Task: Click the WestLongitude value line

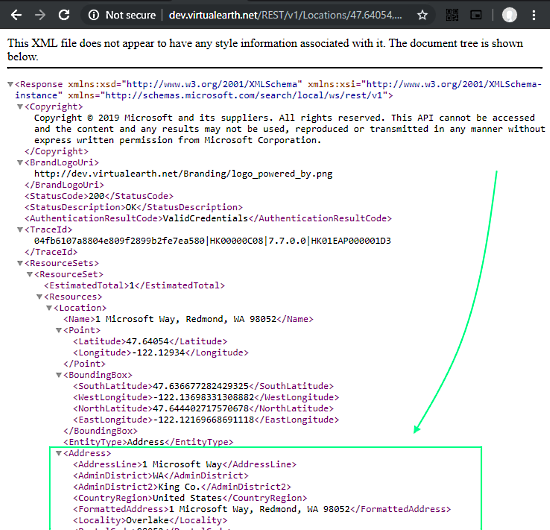Action: (206, 397)
